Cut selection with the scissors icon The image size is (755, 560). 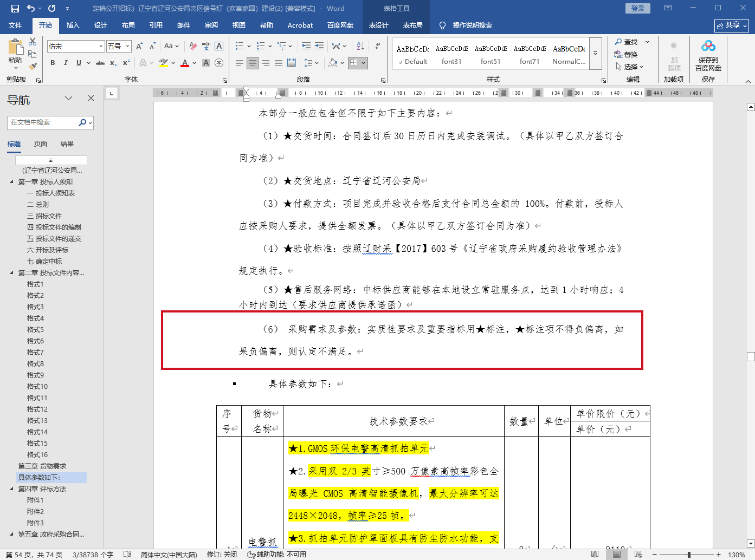click(x=33, y=42)
